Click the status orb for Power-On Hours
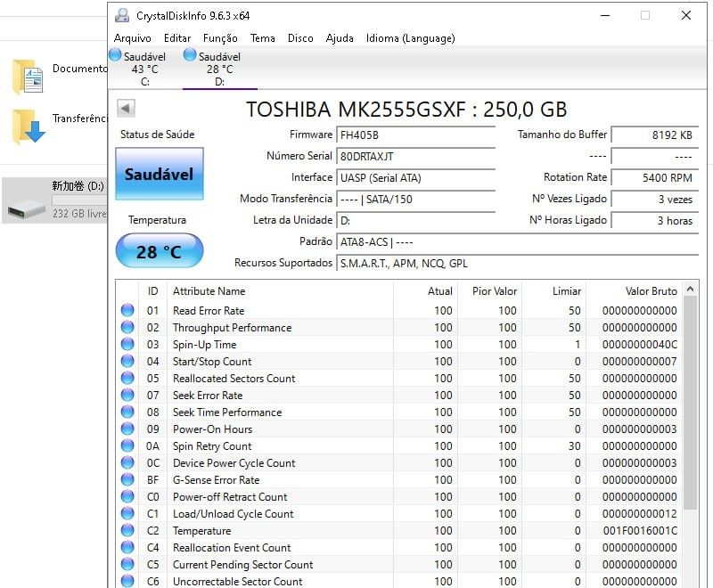Screen dimensions: 713x588 (127, 429)
